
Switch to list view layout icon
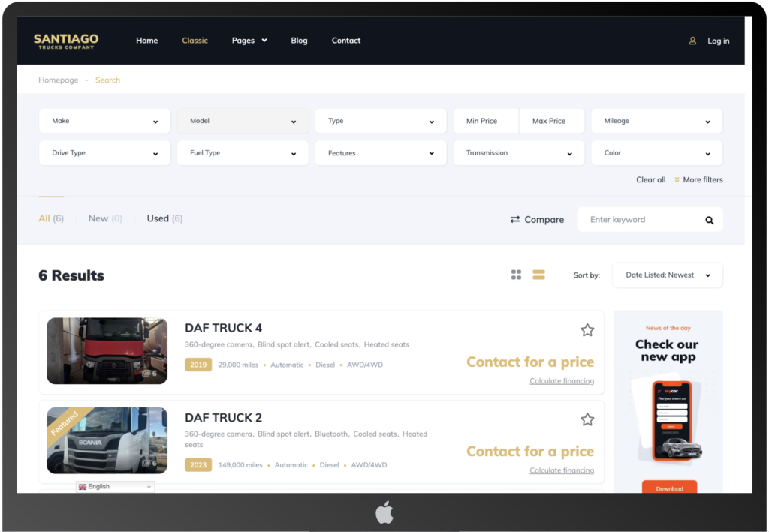(538, 275)
